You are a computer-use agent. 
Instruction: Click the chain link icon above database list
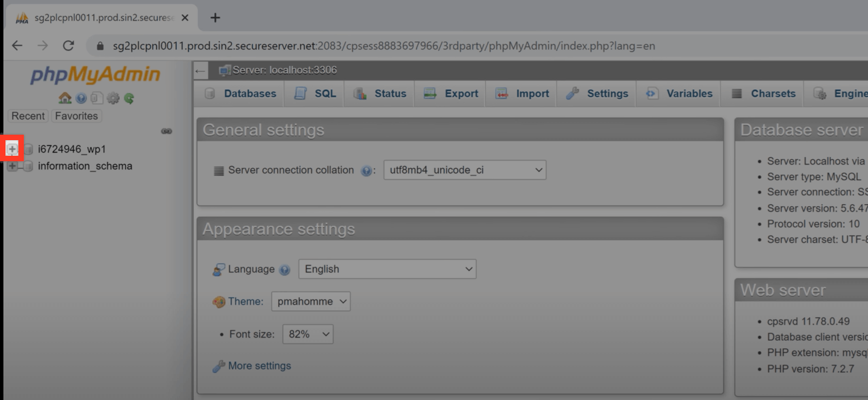coord(167,131)
